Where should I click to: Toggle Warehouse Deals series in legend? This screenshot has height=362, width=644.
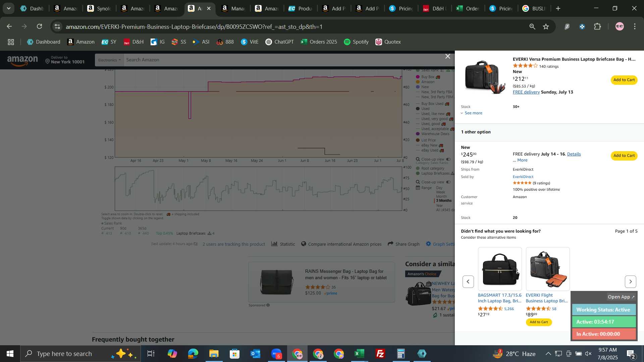433,134
